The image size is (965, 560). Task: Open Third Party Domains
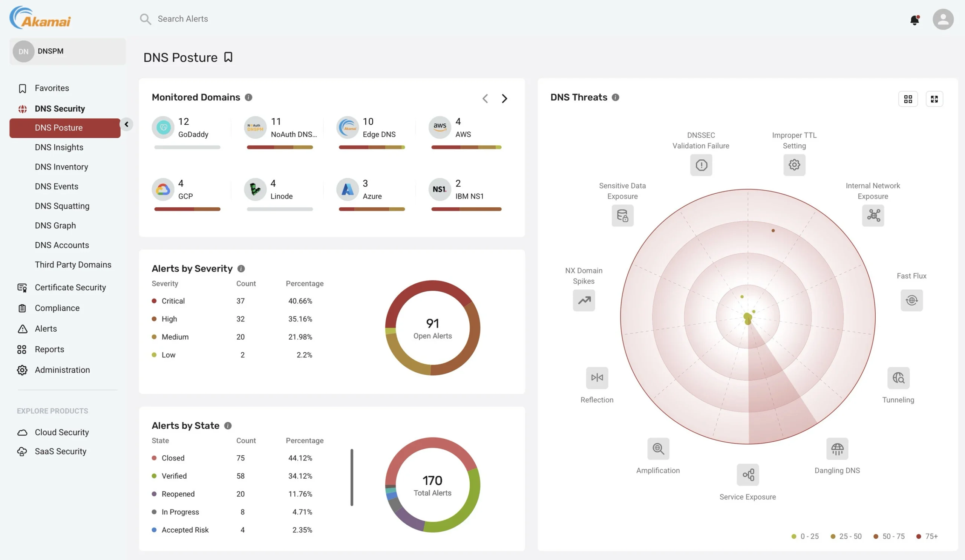point(73,265)
